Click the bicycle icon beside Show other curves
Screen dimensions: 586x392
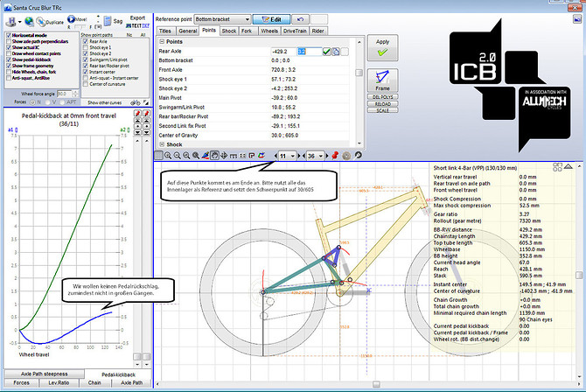136,102
